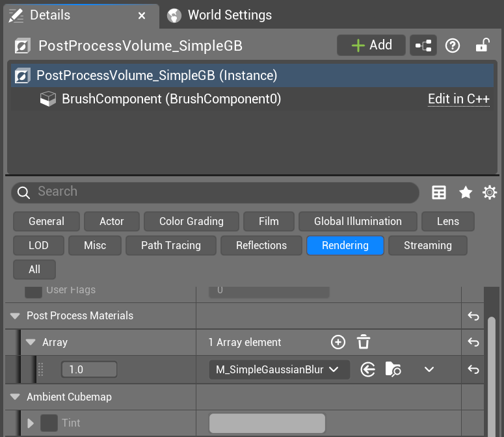Add an array element with plus icon
504x437 pixels.
tap(338, 342)
